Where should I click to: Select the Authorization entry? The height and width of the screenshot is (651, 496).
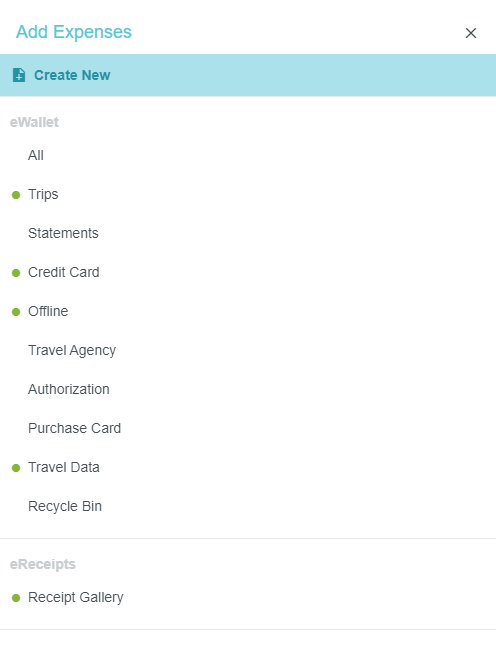click(68, 389)
